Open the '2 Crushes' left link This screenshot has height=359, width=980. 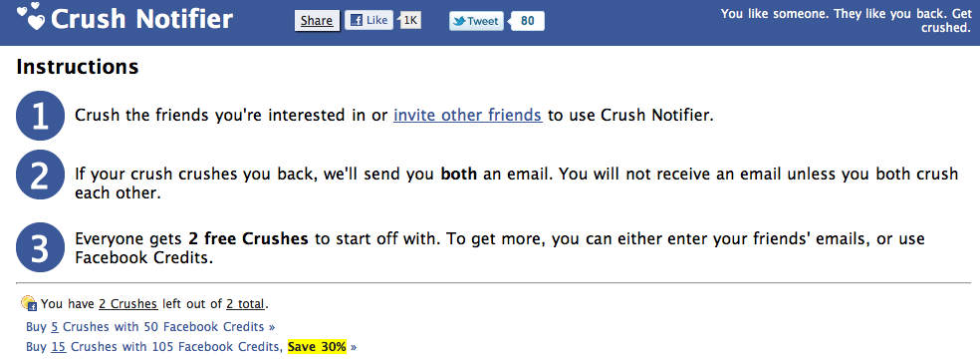128,304
